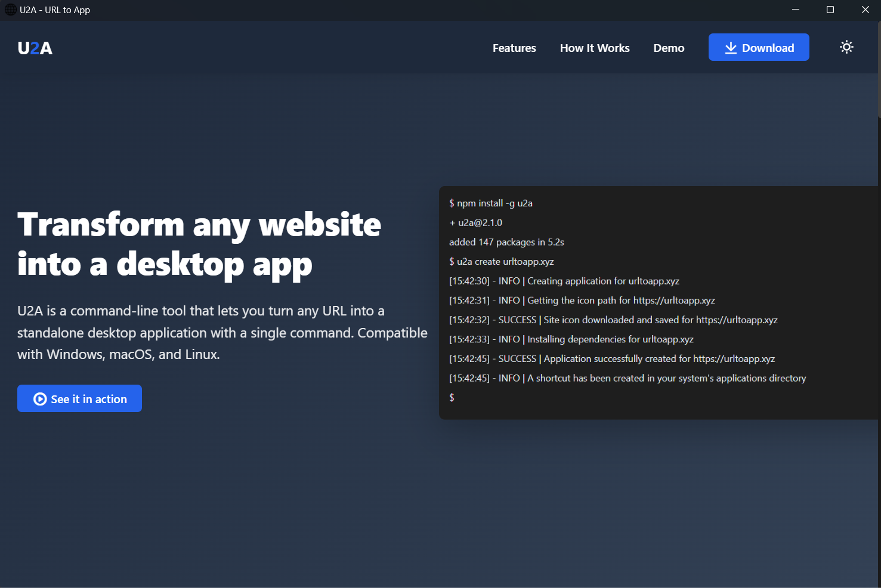
Task: Click the blue Download button
Action: click(759, 47)
